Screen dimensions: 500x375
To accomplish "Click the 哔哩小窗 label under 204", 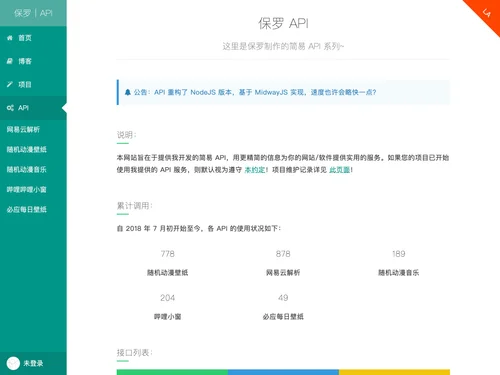I will click(168, 317).
